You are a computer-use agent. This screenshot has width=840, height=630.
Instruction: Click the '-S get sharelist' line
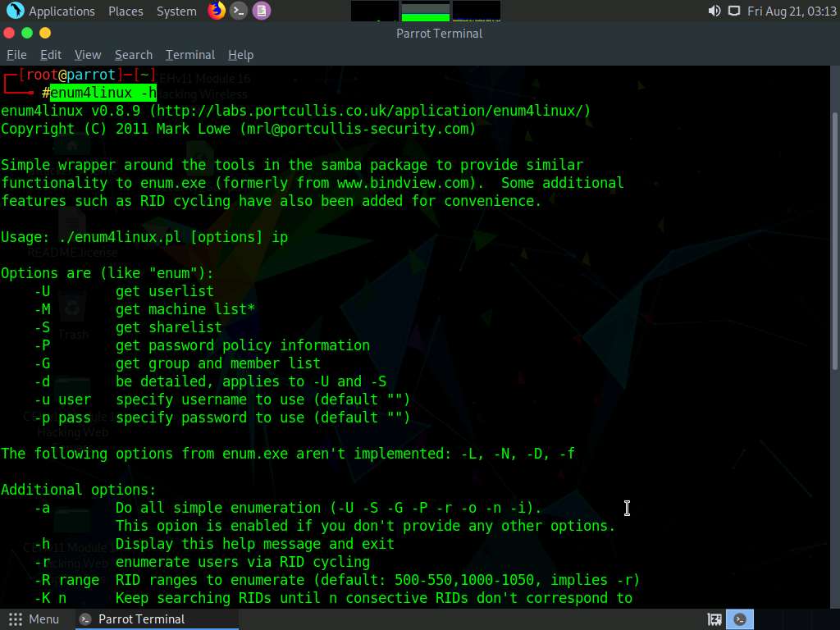(128, 327)
